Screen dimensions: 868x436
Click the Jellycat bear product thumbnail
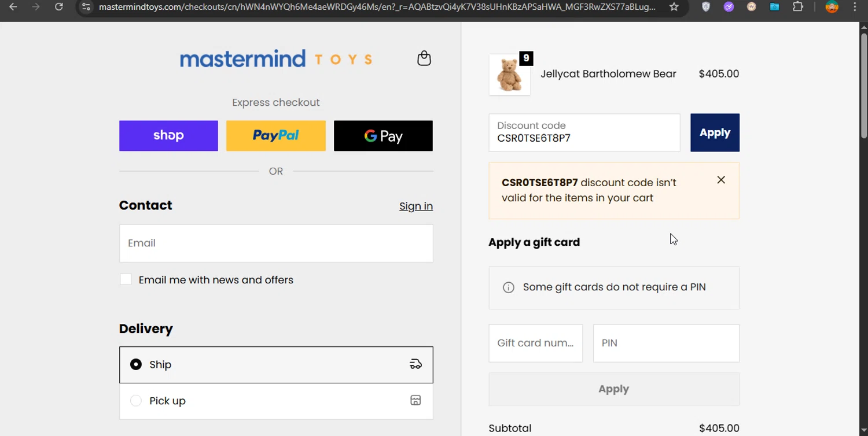pos(510,75)
